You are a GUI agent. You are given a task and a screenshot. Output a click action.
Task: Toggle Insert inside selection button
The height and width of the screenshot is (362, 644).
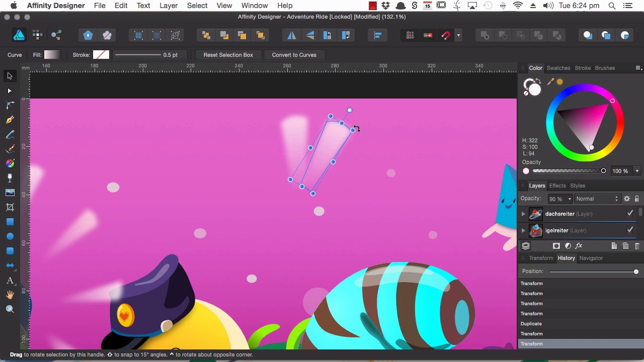pos(625,35)
